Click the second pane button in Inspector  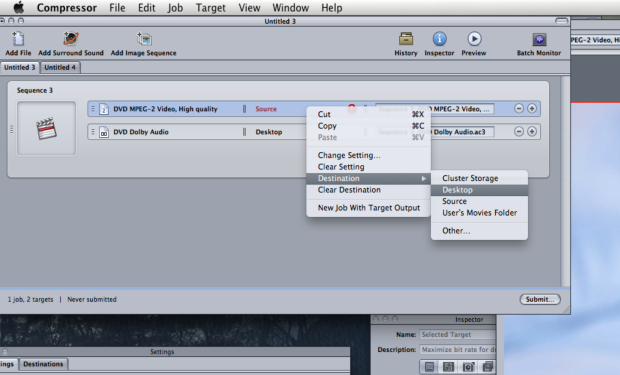click(448, 367)
